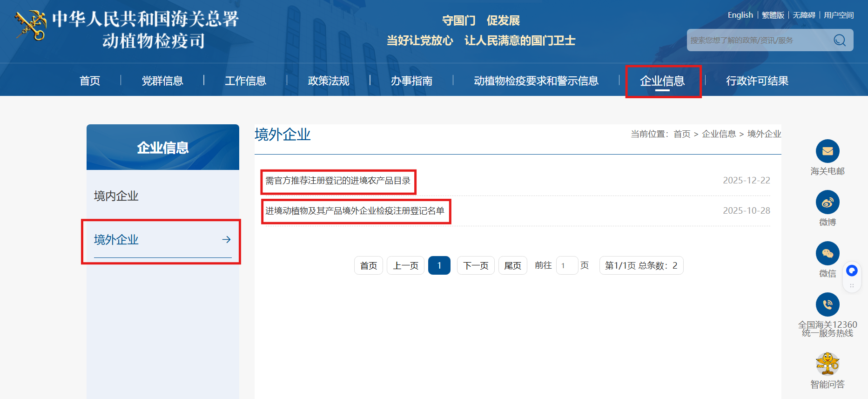Click the arrow beside 境外企业 in sidebar
Viewport: 868px width, 399px height.
226,239
